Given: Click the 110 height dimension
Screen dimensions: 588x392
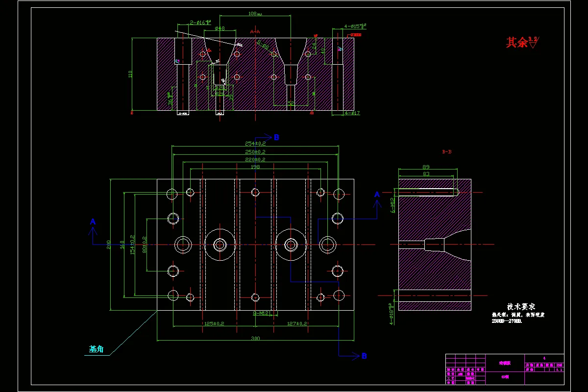Looking at the screenshot, I should pyautogui.click(x=130, y=74).
